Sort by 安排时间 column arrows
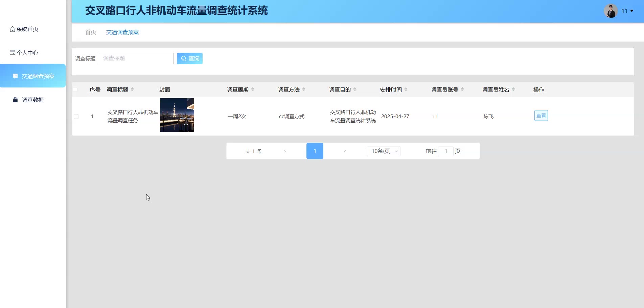644x308 pixels. (406, 89)
